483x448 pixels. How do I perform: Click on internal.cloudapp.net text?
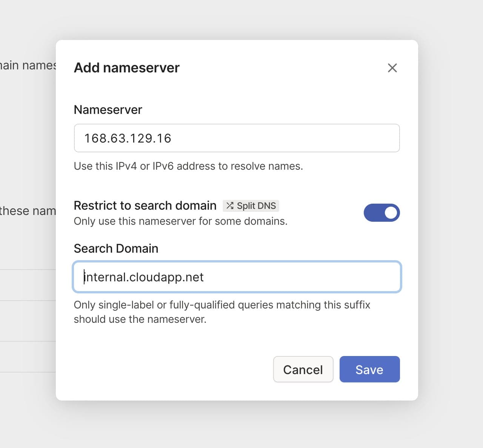coord(144,277)
